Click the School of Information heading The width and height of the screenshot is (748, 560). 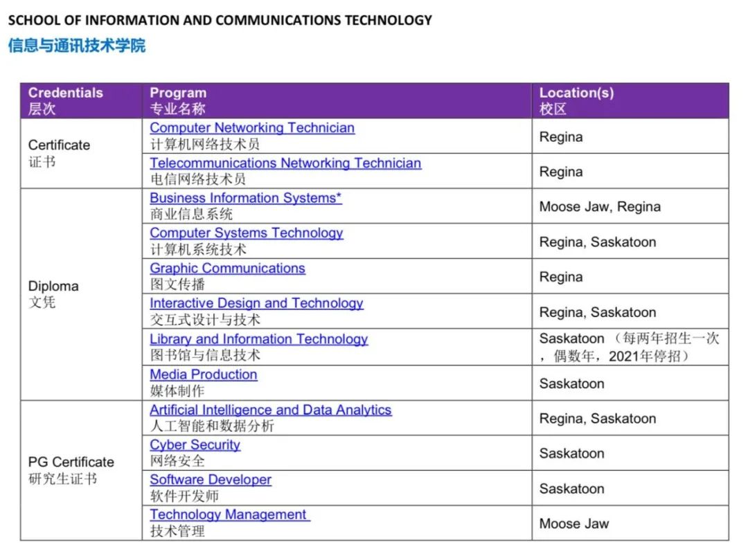(220, 21)
